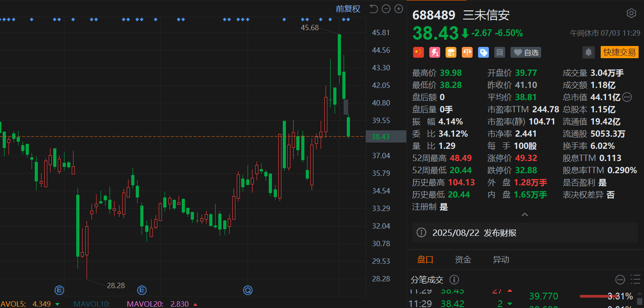Click the blue price tag icon
Viewport: 644px width, 308px height.
(x=483, y=52)
